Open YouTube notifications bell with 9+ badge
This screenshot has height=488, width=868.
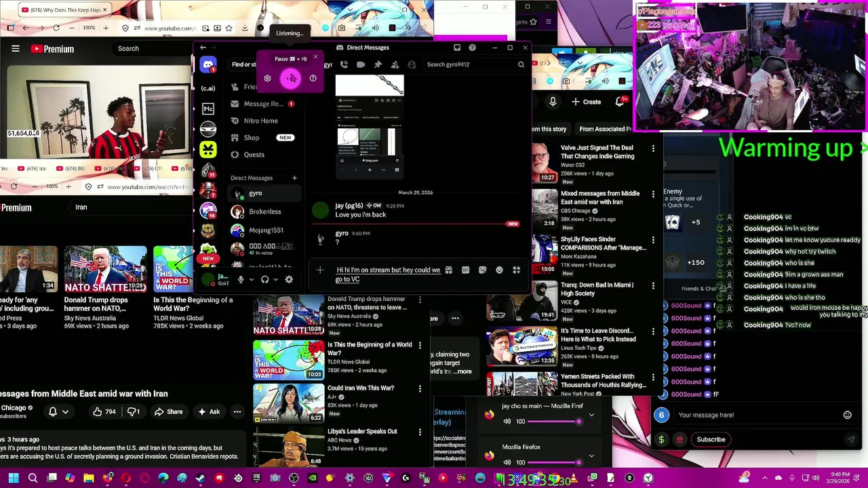620,102
